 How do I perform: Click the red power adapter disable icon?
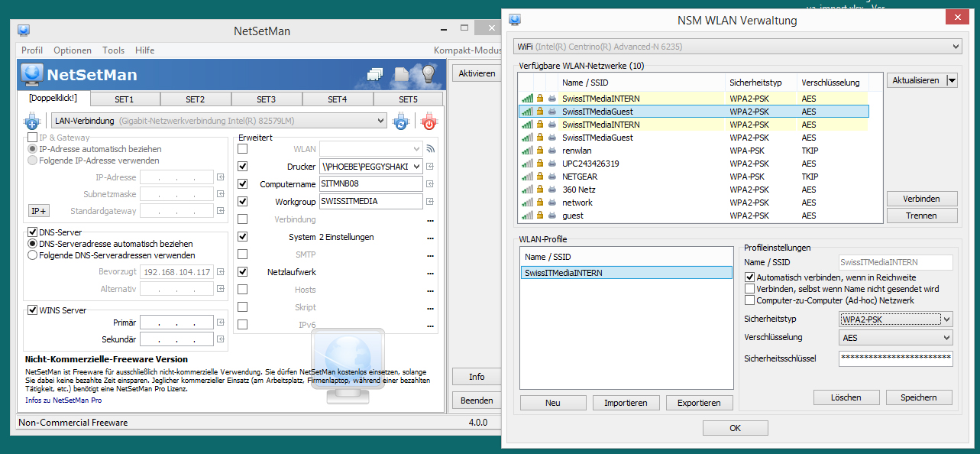(429, 121)
